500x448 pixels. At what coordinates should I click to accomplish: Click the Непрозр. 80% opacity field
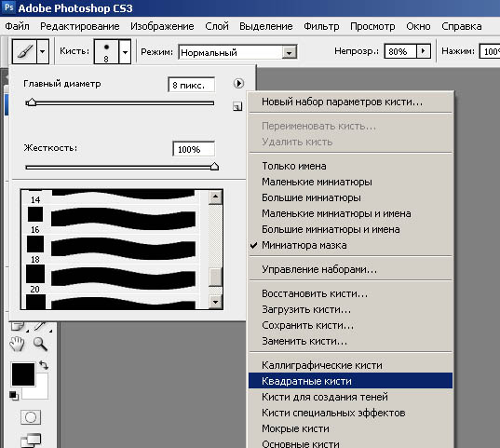coord(400,51)
